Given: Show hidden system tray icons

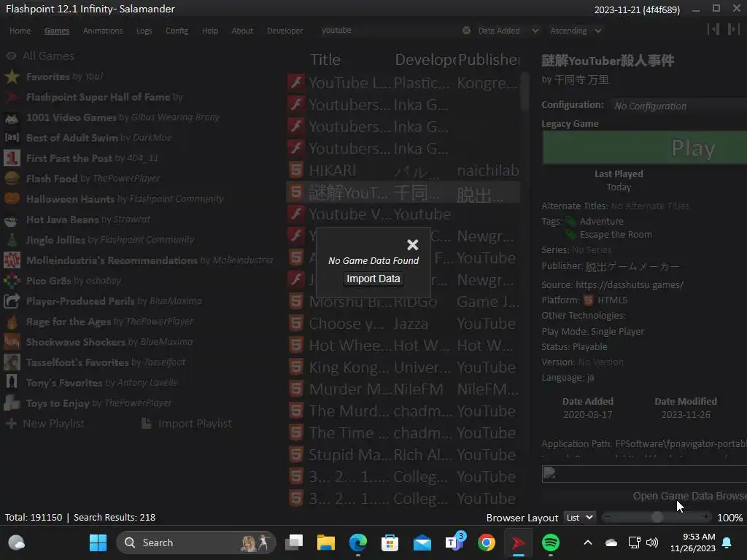Looking at the screenshot, I should click(588, 542).
